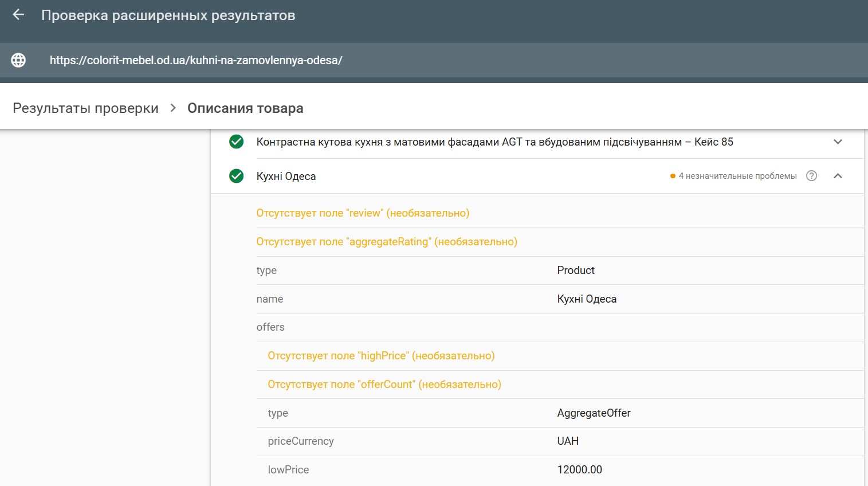
Task: Open the missing "aggregateRating" field warning
Action: (387, 242)
